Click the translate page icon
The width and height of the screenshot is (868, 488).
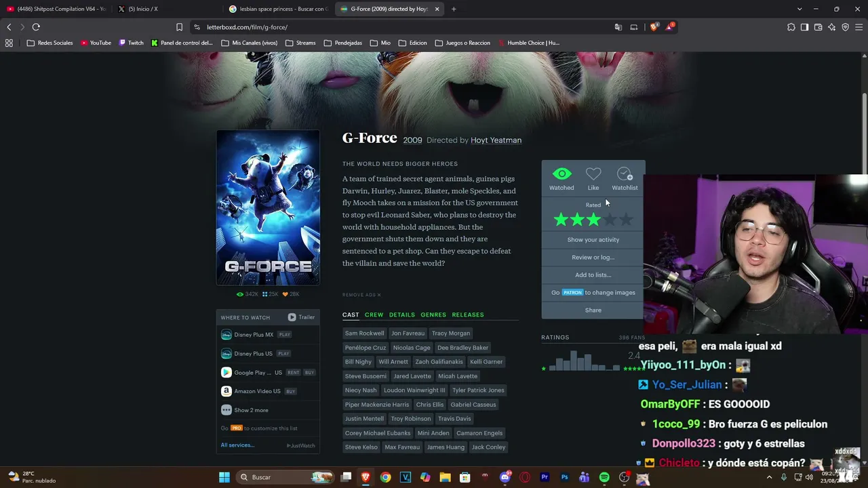point(618,27)
